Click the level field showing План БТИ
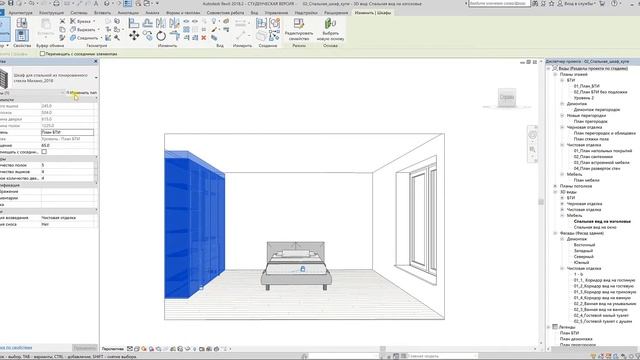Viewport: 640px width, 360px height. point(67,132)
